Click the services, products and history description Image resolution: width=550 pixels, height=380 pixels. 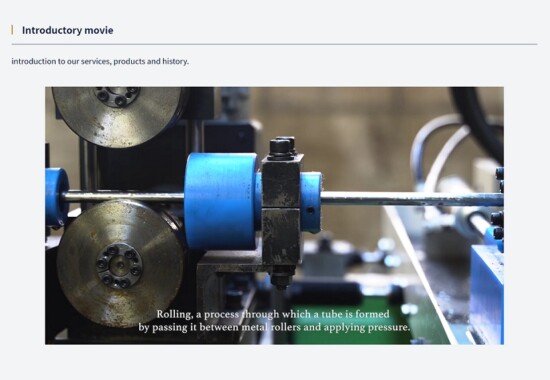point(100,61)
